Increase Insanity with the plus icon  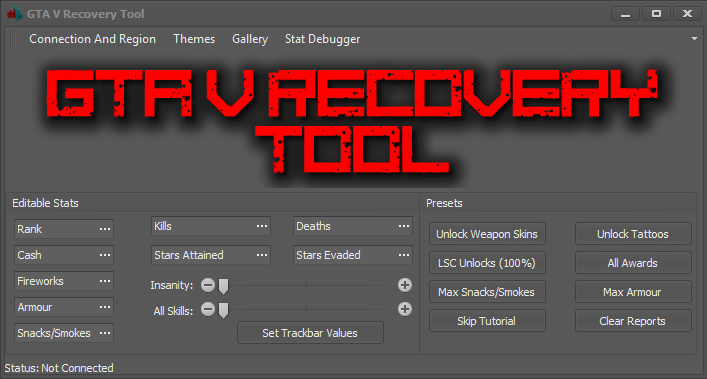pyautogui.click(x=405, y=285)
